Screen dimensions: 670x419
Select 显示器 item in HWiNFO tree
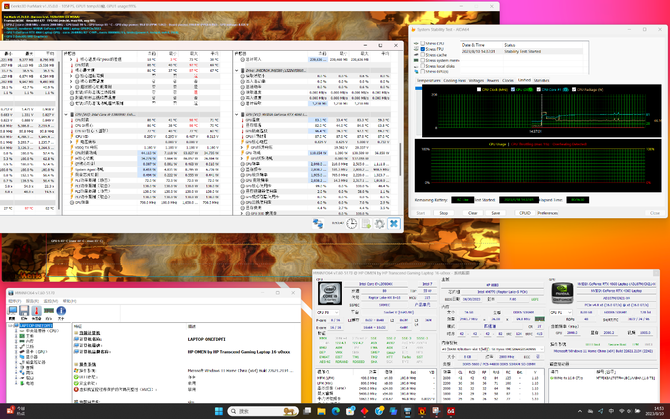click(32, 357)
